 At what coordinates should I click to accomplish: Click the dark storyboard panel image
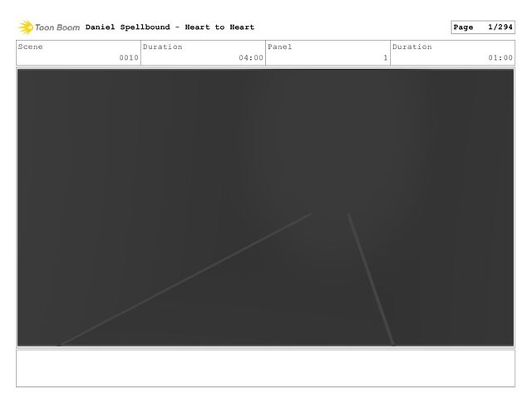(x=265, y=208)
